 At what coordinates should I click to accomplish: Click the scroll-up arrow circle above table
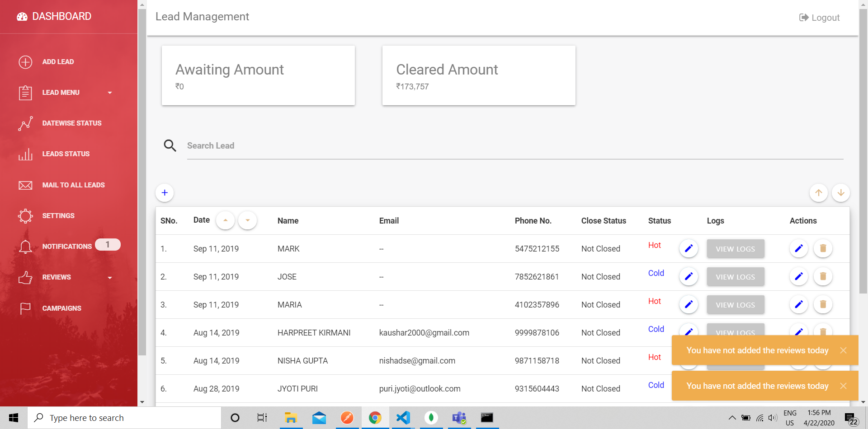coord(819,193)
